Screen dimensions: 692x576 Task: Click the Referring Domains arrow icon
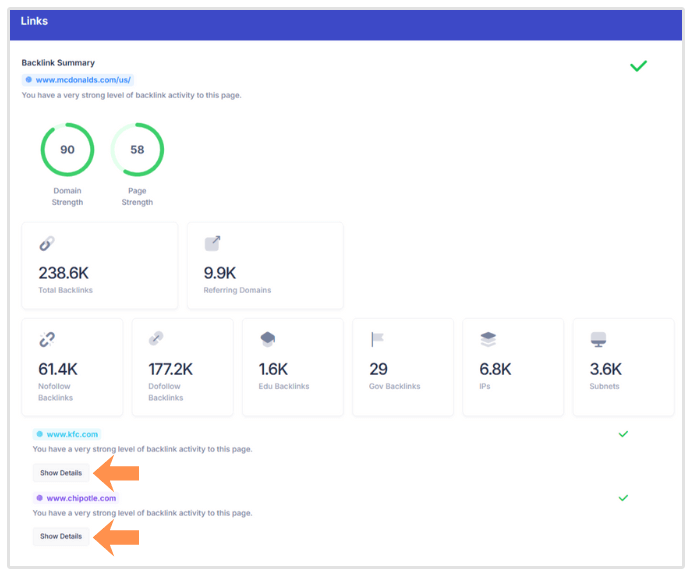pyautogui.click(x=212, y=244)
